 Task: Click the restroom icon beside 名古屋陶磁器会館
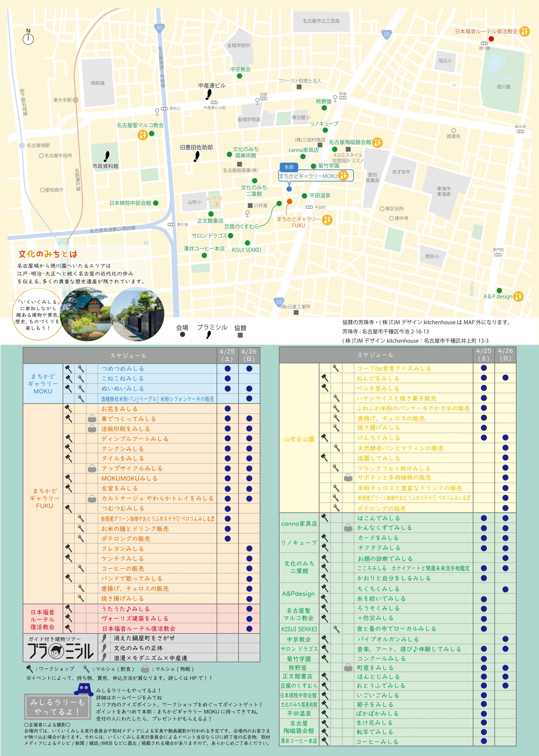tap(377, 142)
